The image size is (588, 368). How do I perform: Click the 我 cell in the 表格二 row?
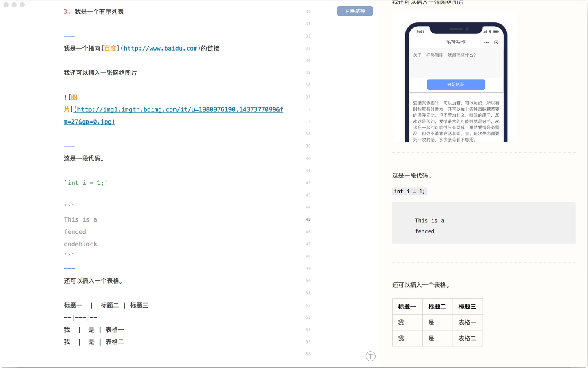pyautogui.click(x=407, y=338)
